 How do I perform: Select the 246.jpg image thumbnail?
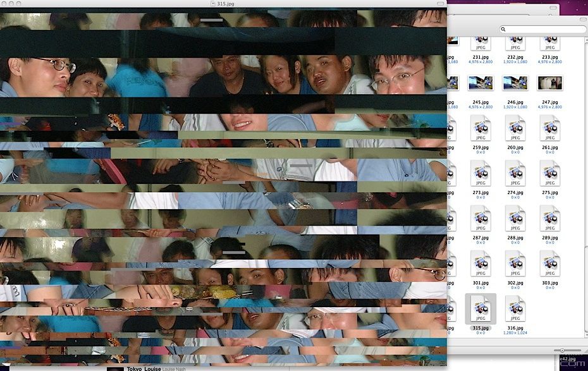point(515,83)
